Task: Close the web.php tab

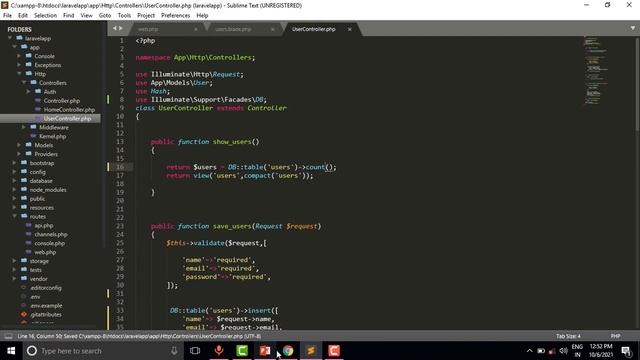Action: click(x=196, y=29)
